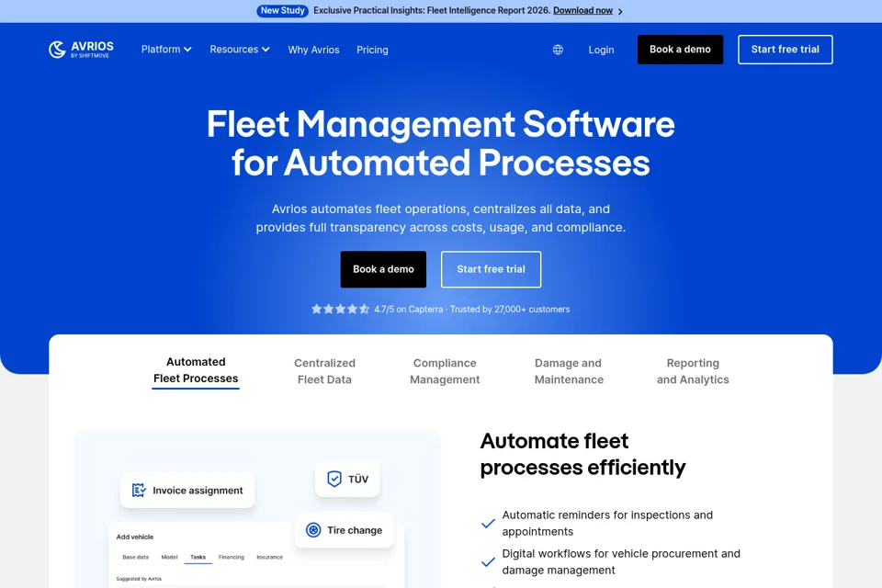Click the TÜV shield check icon

[x=334, y=479]
